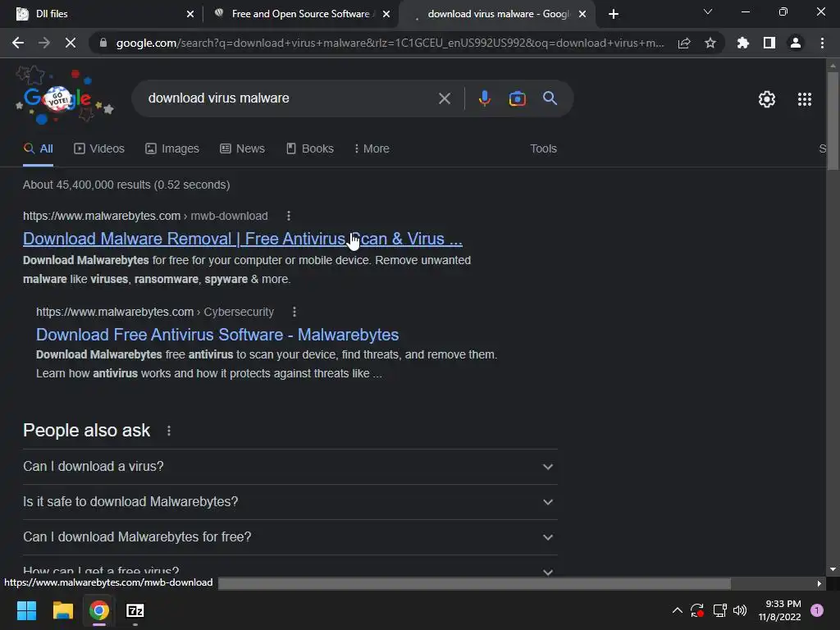Image resolution: width=840 pixels, height=630 pixels.
Task: Select the All search filter
Action: click(39, 149)
